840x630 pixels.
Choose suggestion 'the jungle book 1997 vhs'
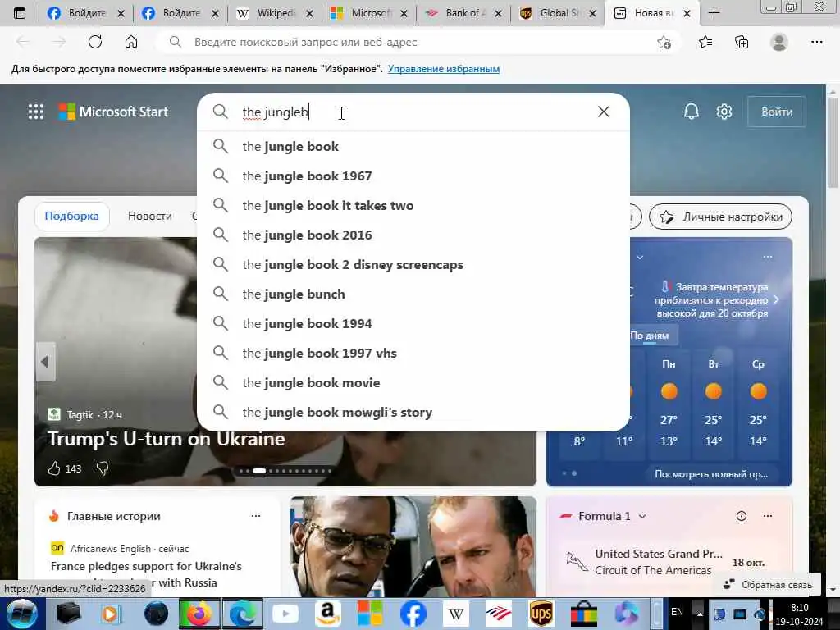(x=413, y=353)
